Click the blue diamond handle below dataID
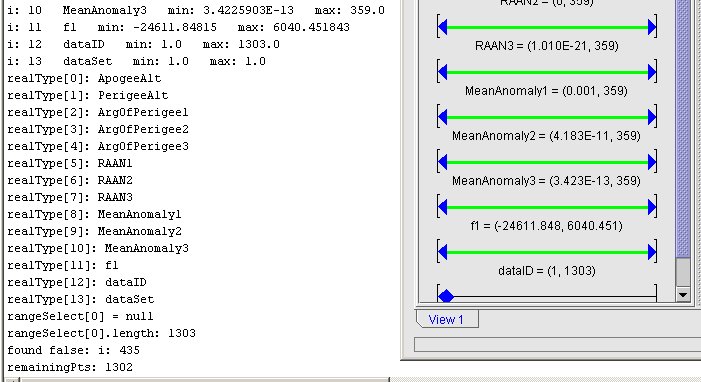701x382 pixels. 446,296
